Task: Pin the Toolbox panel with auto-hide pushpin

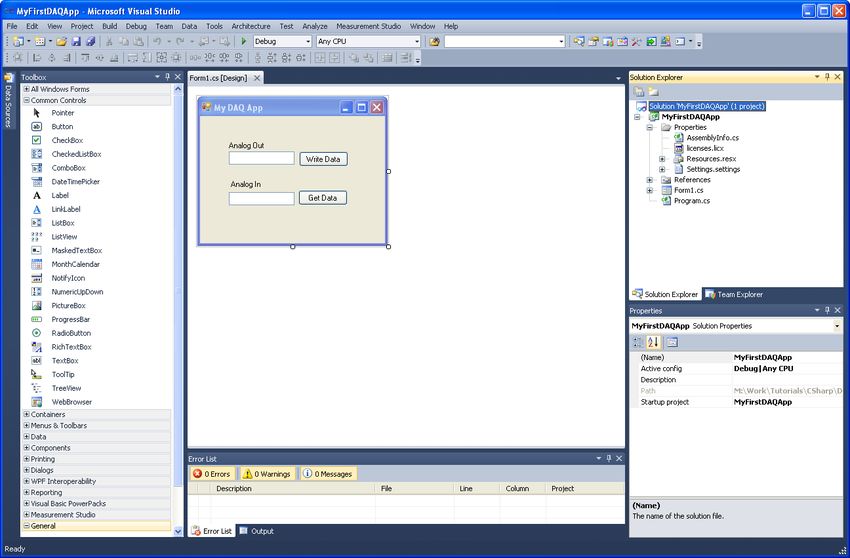Action: point(168,77)
